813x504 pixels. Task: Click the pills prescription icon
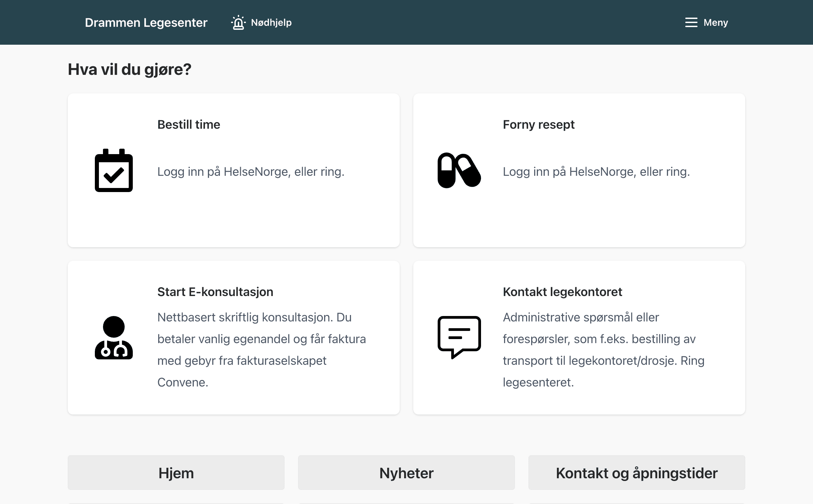tap(459, 170)
